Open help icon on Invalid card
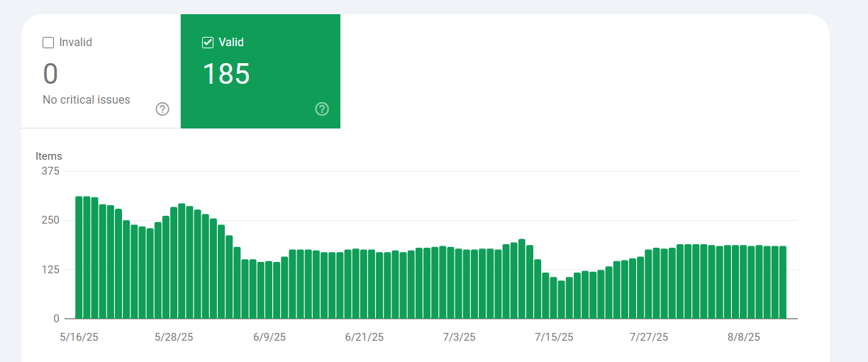This screenshot has width=868, height=362. [x=162, y=109]
